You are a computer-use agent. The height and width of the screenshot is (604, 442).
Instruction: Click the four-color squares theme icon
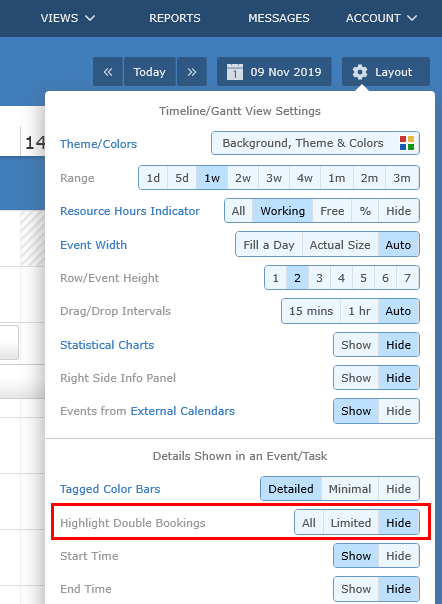pyautogui.click(x=407, y=143)
